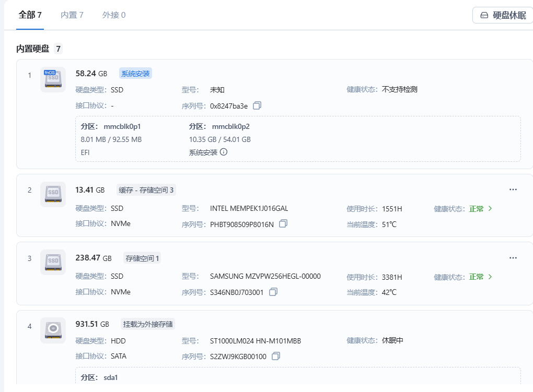Expand the INTEL drive's 正常 health status
The image size is (533, 392).
tap(481, 209)
